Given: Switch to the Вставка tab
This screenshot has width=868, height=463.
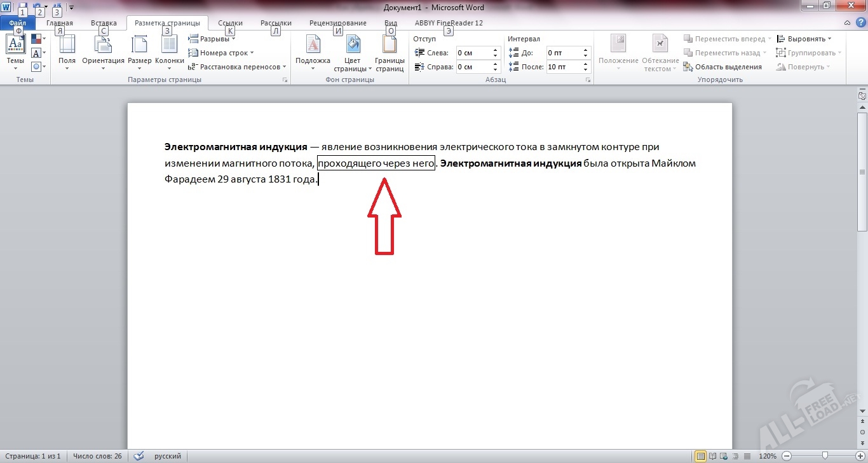Looking at the screenshot, I should [x=104, y=23].
